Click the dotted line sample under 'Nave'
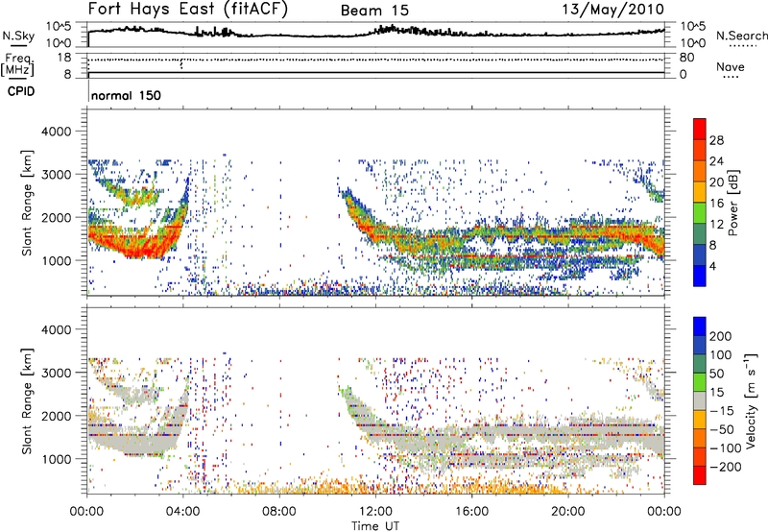This screenshot has width=768, height=532. pyautogui.click(x=731, y=77)
